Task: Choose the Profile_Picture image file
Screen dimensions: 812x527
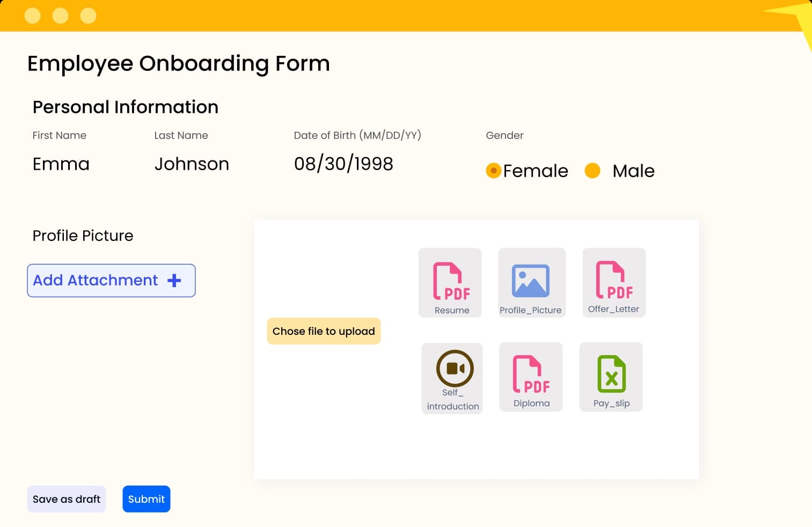Action: click(531, 282)
